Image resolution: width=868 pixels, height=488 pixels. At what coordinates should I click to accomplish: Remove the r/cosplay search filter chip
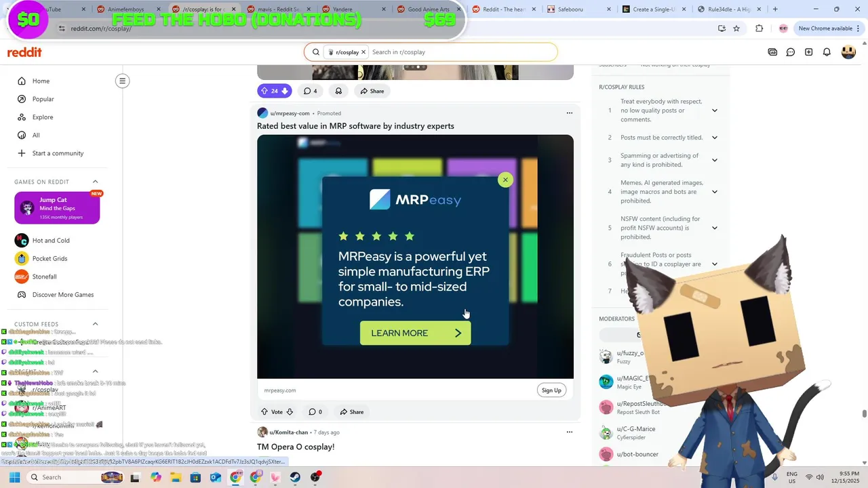coord(363,52)
